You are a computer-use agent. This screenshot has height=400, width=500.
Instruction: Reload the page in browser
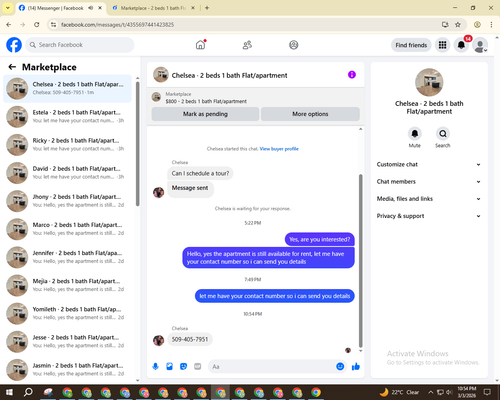[37, 24]
